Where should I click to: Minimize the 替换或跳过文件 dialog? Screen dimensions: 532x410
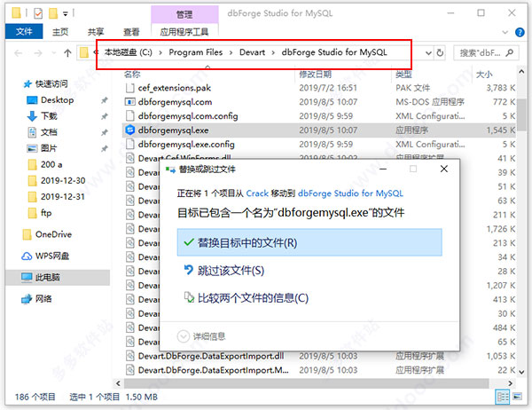(383, 170)
